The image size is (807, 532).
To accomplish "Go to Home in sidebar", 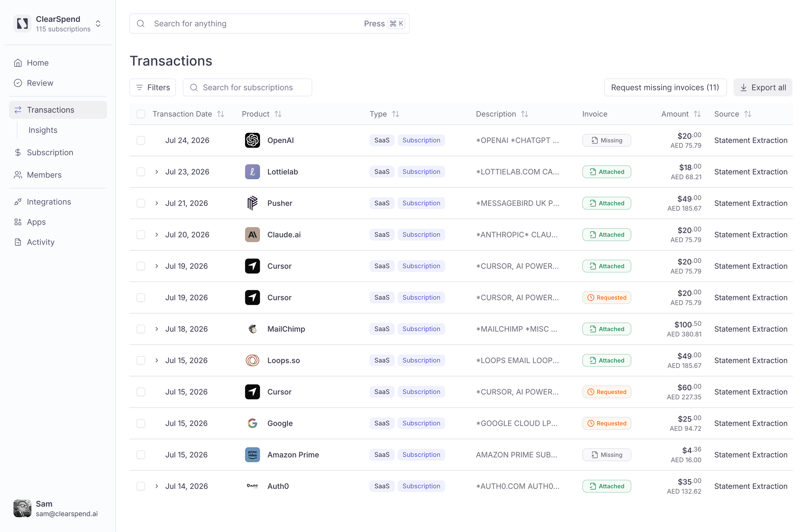I will [x=58, y=63].
